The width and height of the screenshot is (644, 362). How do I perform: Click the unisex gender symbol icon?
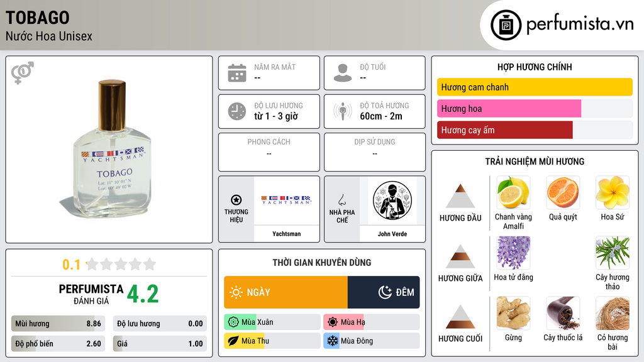pyautogui.click(x=23, y=73)
